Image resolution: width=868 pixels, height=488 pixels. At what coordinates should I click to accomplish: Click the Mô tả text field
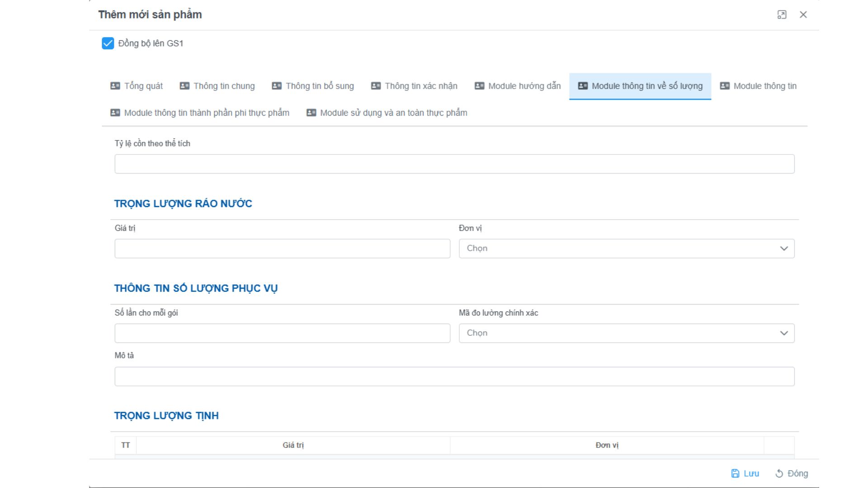[x=454, y=376]
